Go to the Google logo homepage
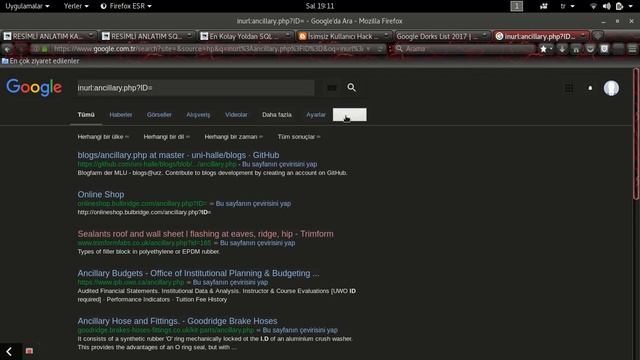640x360 pixels. 34,87
